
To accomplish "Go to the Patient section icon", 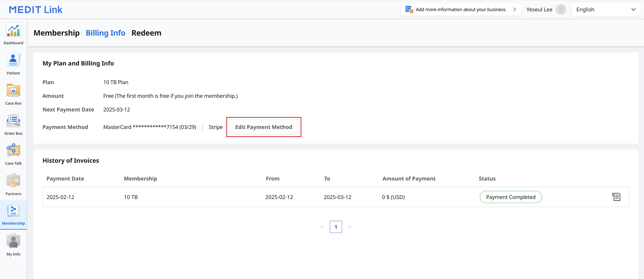I will click(13, 60).
